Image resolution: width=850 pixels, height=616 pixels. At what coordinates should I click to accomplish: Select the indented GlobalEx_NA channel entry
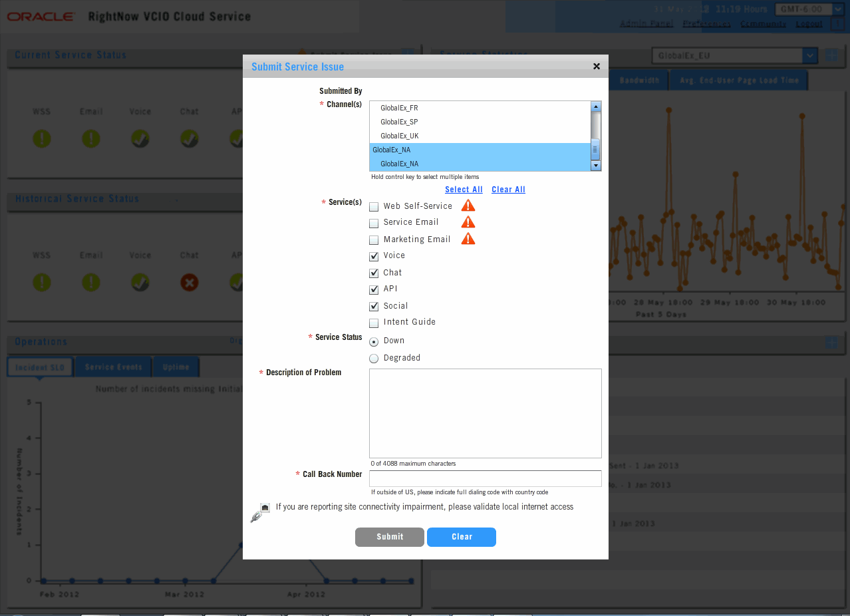[x=480, y=164]
